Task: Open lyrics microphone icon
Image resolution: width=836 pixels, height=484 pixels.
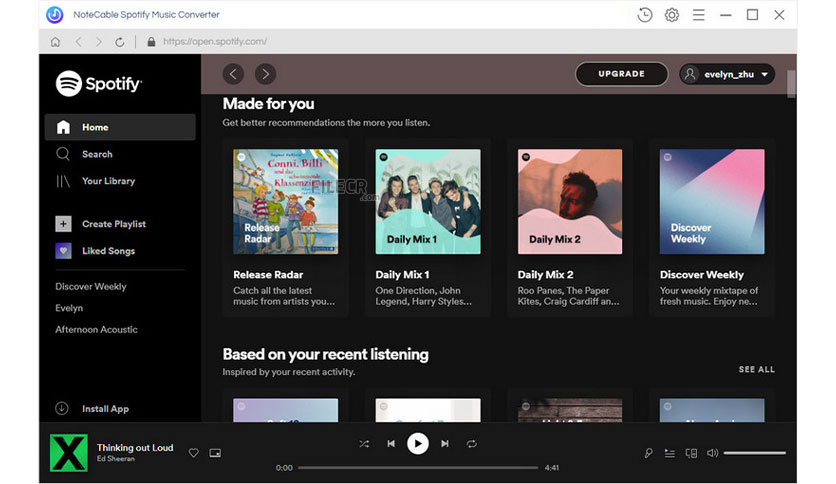Action: coord(648,453)
